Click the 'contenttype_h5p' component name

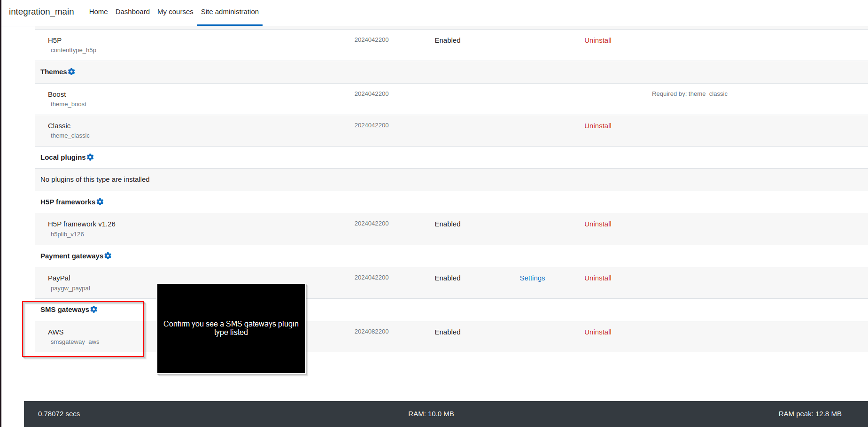coord(73,50)
